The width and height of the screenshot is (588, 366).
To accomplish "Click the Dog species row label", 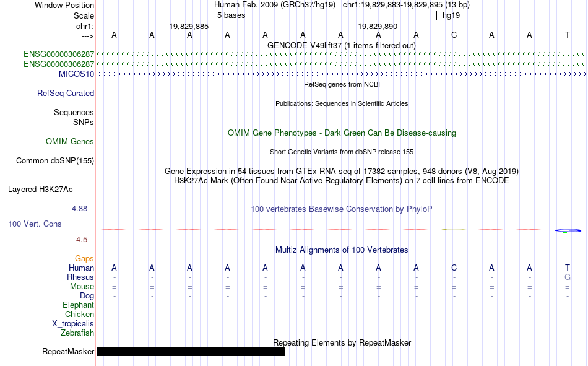I will (x=87, y=296).
